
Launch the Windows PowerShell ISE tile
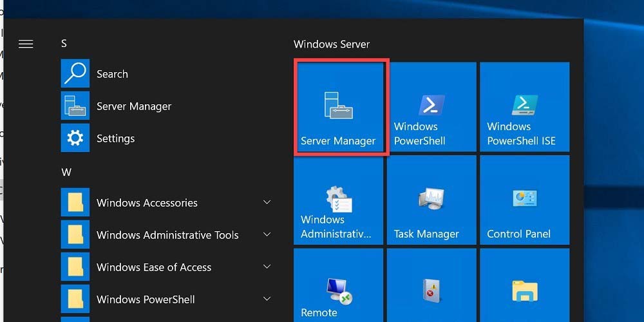tap(524, 107)
